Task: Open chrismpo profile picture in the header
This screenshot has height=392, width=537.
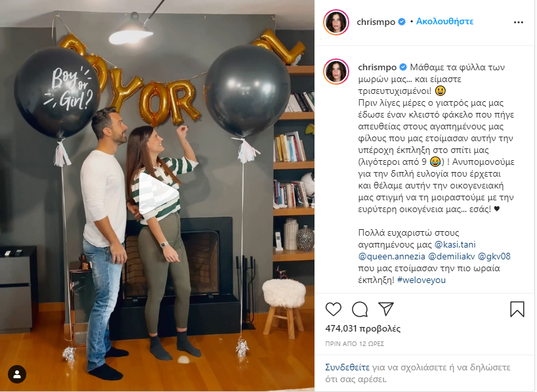Action: coord(336,22)
